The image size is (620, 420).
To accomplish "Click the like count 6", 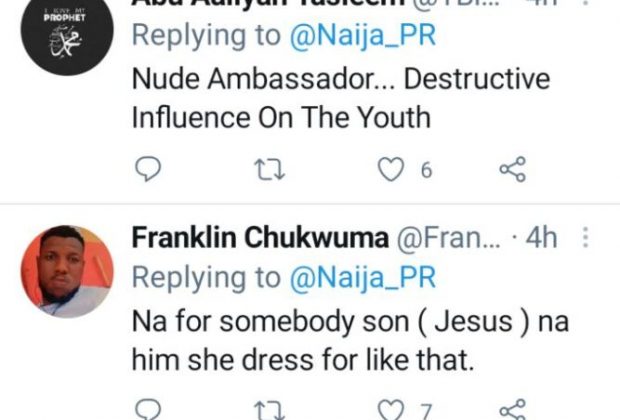I will pyautogui.click(x=426, y=171).
